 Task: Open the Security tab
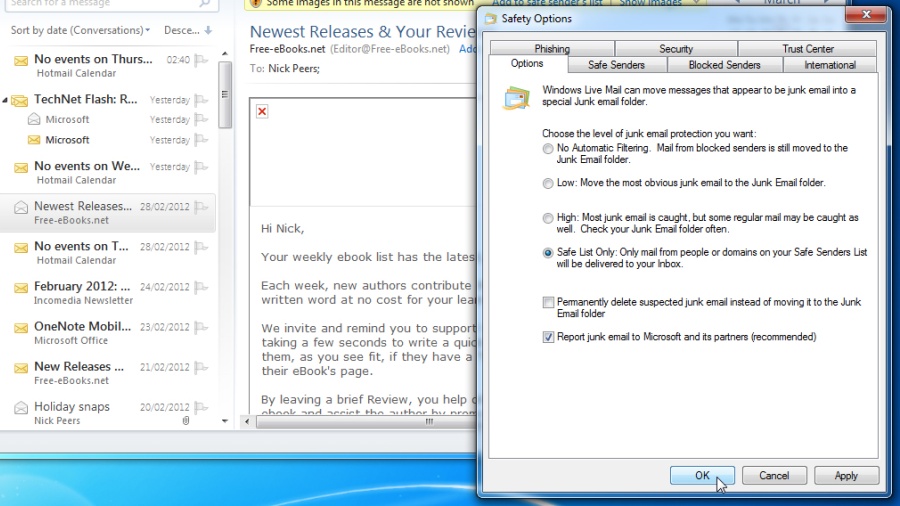676,48
